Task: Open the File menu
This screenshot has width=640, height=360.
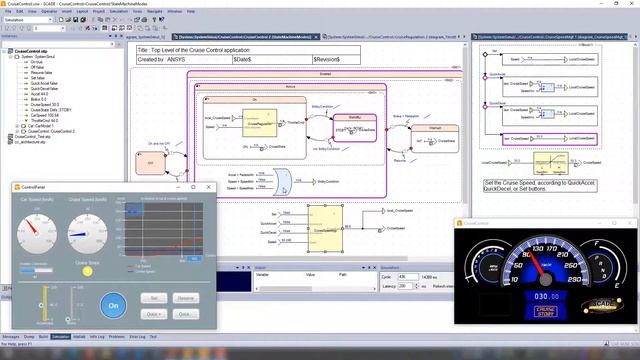Action: (x=8, y=11)
